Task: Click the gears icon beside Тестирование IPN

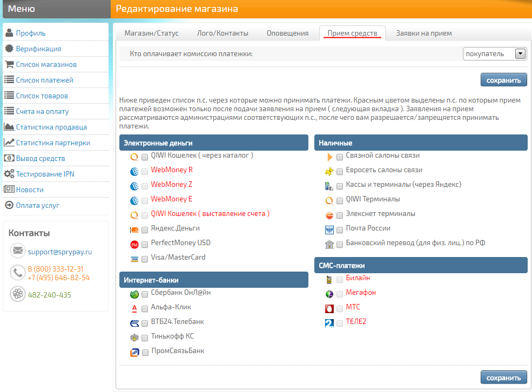Action: coord(9,174)
